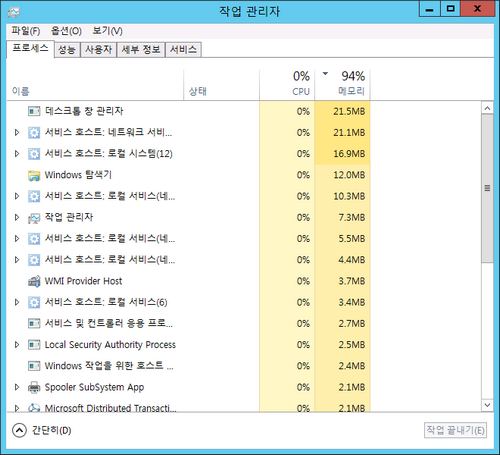Viewport: 500px width, 455px height.
Task: Click the 작업 끝내기(E) button
Action: point(455,430)
